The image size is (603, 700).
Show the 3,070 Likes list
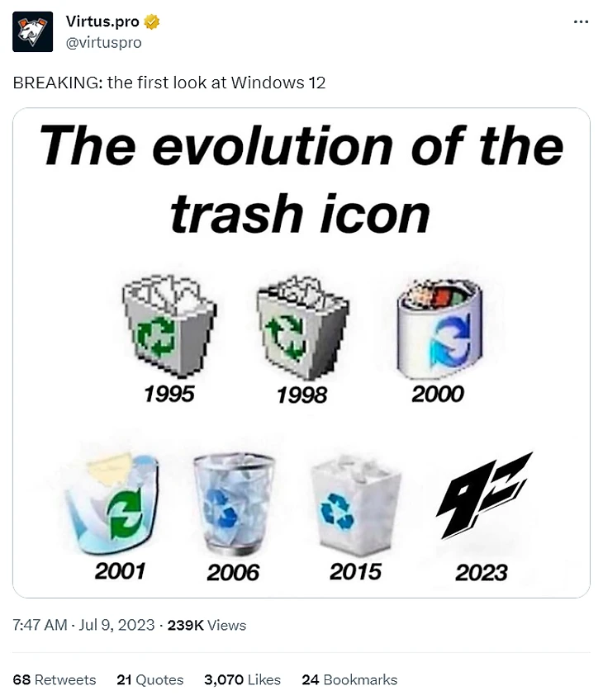pos(243,679)
